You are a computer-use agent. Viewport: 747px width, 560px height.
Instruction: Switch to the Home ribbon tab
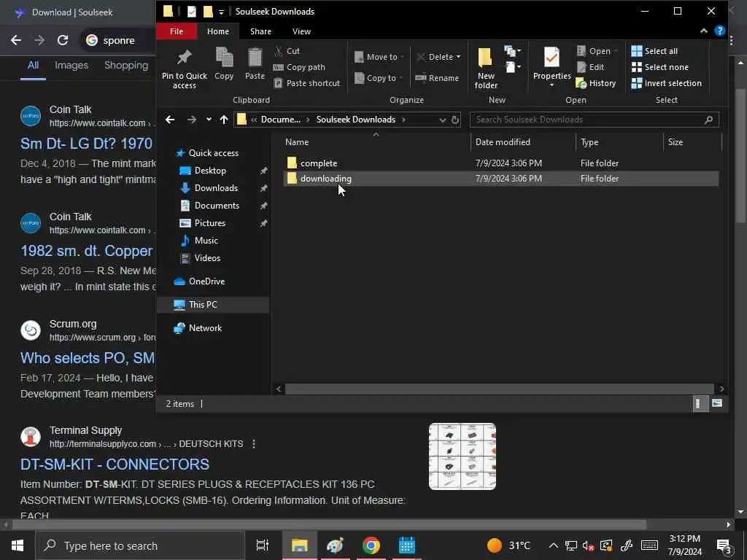(217, 31)
